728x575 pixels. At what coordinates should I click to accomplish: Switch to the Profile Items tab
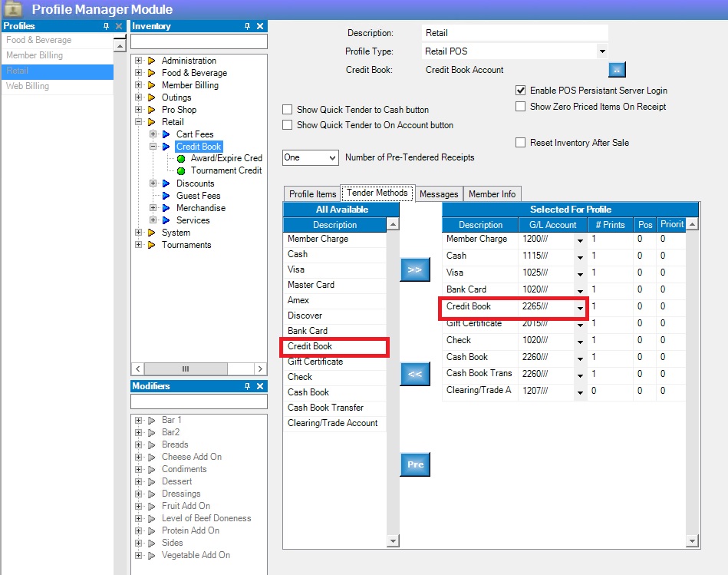pos(312,194)
